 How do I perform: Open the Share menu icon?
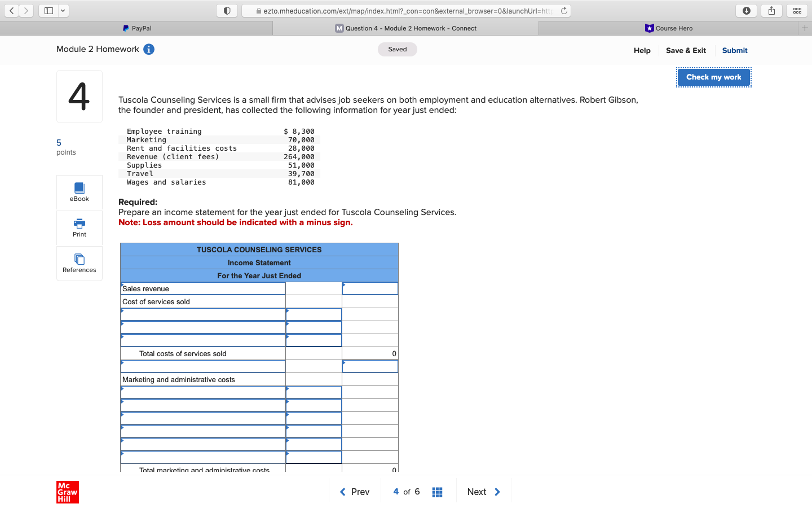click(771, 11)
